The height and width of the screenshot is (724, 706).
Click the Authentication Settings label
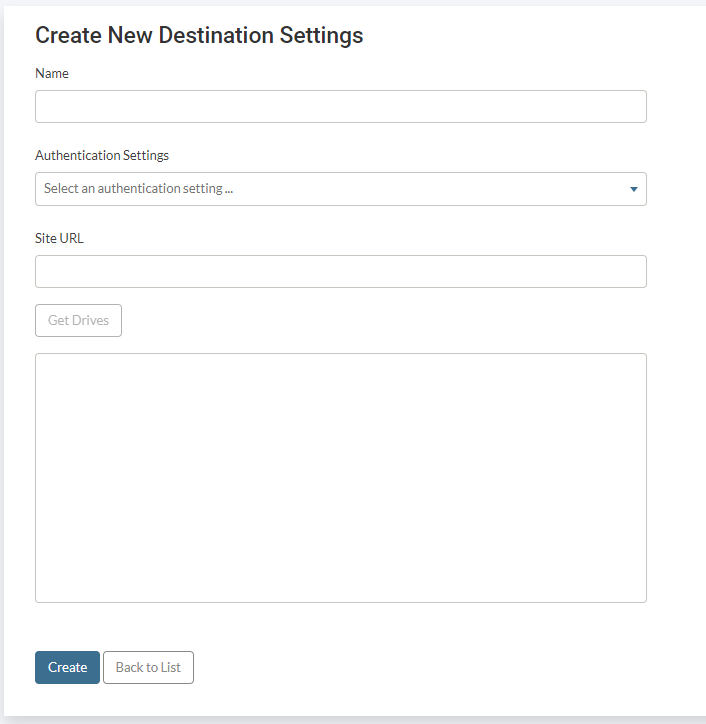point(102,156)
